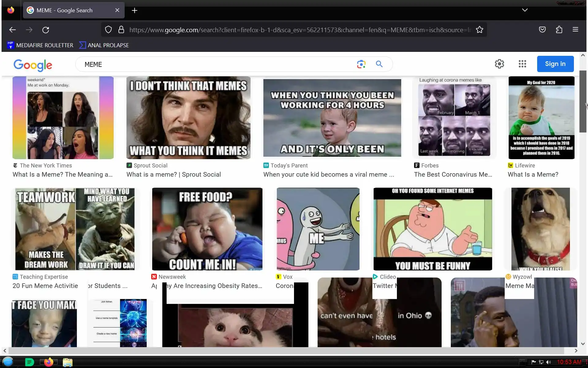Open Google quick settings gear icon
The width and height of the screenshot is (588, 368).
pyautogui.click(x=499, y=64)
